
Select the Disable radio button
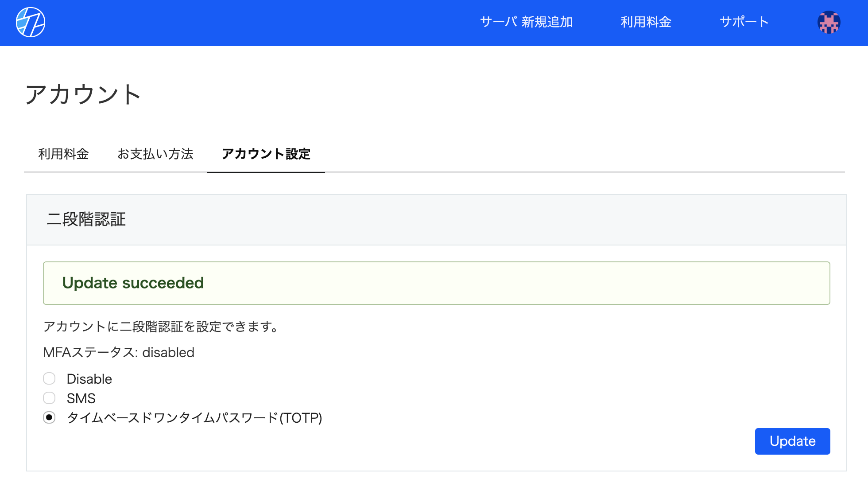point(49,378)
